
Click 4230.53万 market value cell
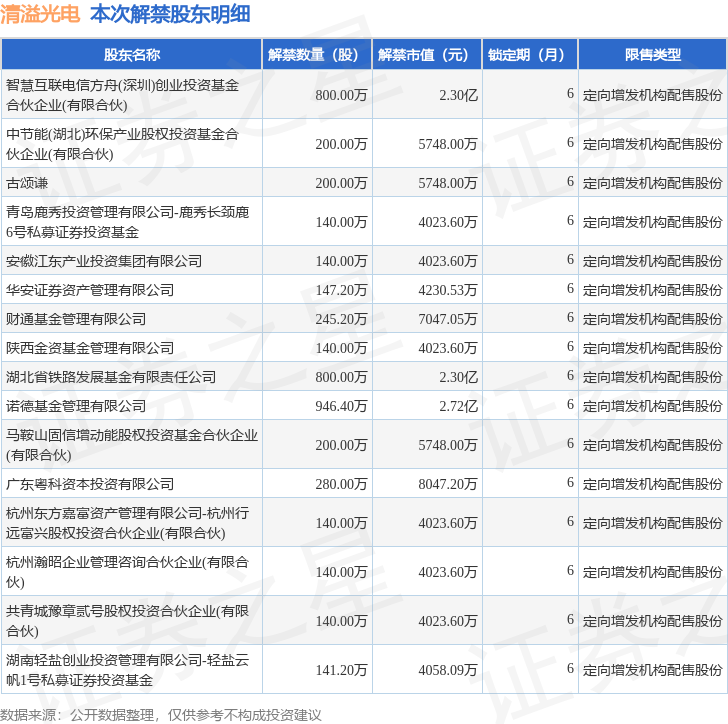coord(448,290)
